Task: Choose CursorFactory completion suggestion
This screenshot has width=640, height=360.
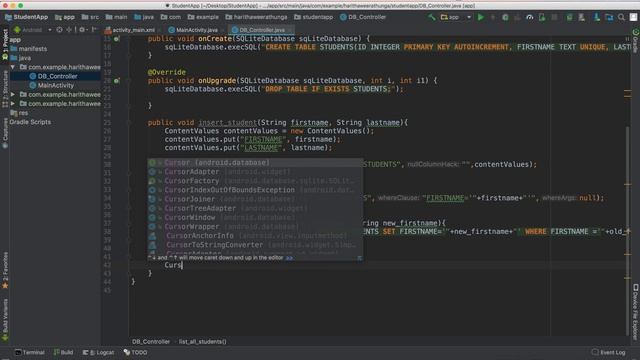Action: [x=255, y=181]
